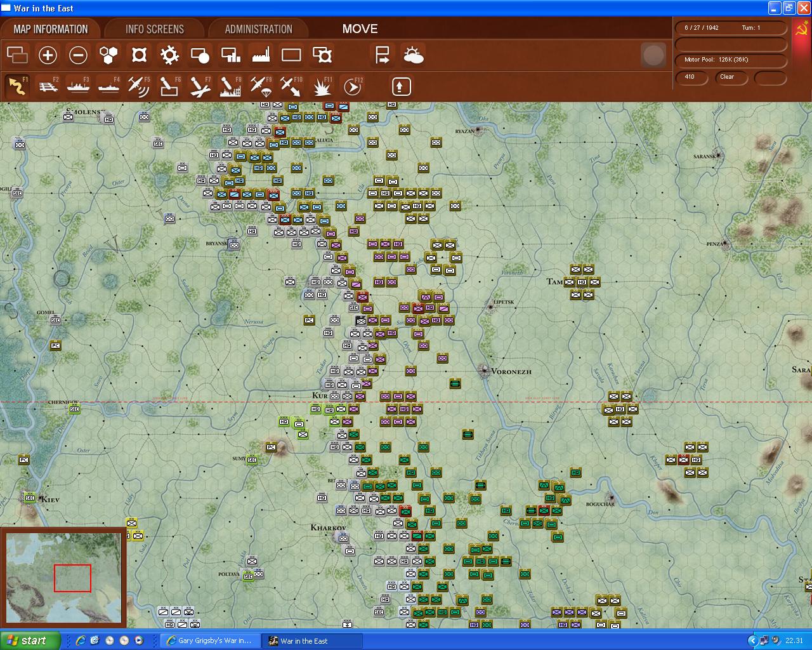Image resolution: width=812 pixels, height=650 pixels.
Task: Select the F8 bomb city mode icon
Action: point(230,86)
